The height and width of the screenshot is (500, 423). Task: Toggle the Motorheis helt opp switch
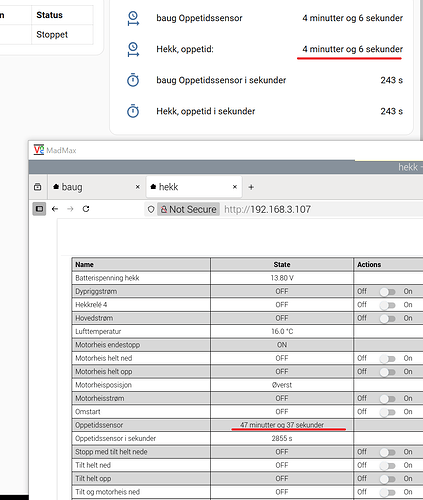(387, 372)
